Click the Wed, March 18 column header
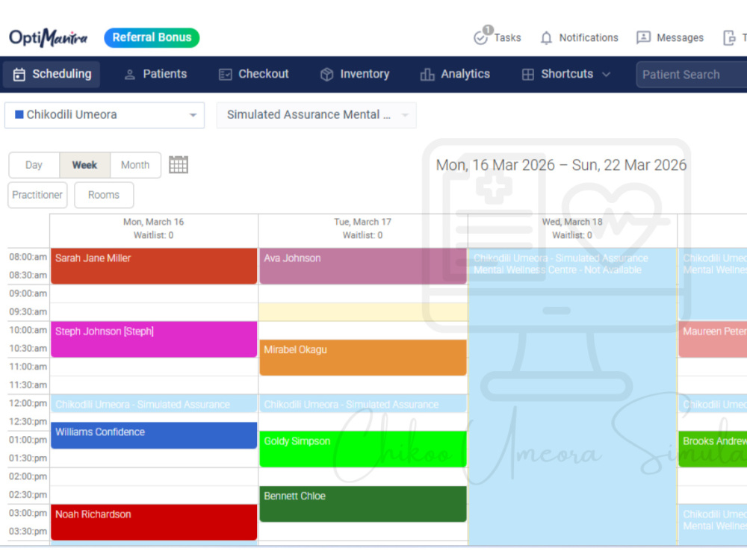Image resolution: width=747 pixels, height=560 pixels. point(572,222)
